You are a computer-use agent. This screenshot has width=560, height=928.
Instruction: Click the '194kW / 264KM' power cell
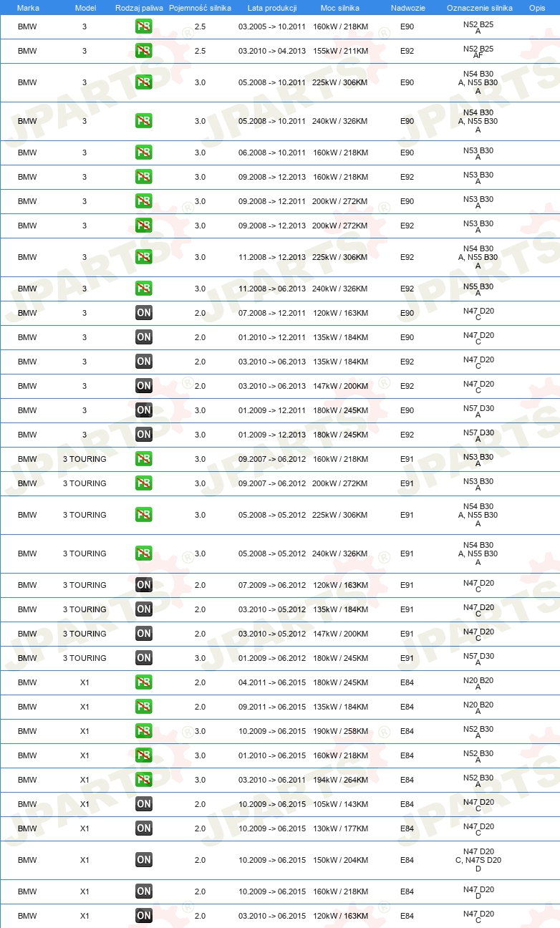click(x=340, y=780)
